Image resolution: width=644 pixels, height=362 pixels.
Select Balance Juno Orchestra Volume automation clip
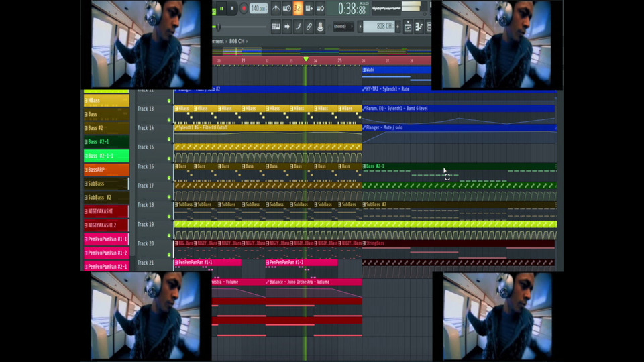pyautogui.click(x=314, y=288)
